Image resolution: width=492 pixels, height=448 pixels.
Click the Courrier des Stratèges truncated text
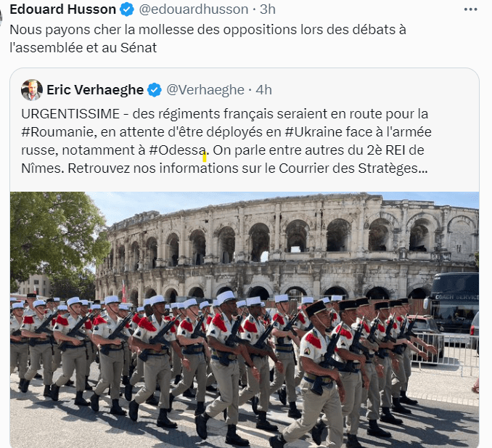coord(353,168)
